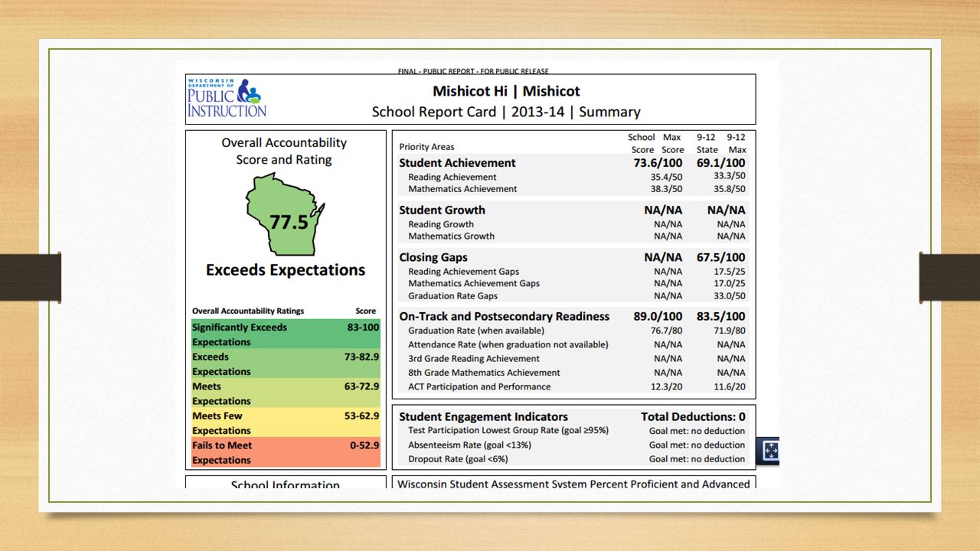Click the 'ACT Participation and Performance' row label
Image resolution: width=980 pixels, height=551 pixels.
point(479,387)
